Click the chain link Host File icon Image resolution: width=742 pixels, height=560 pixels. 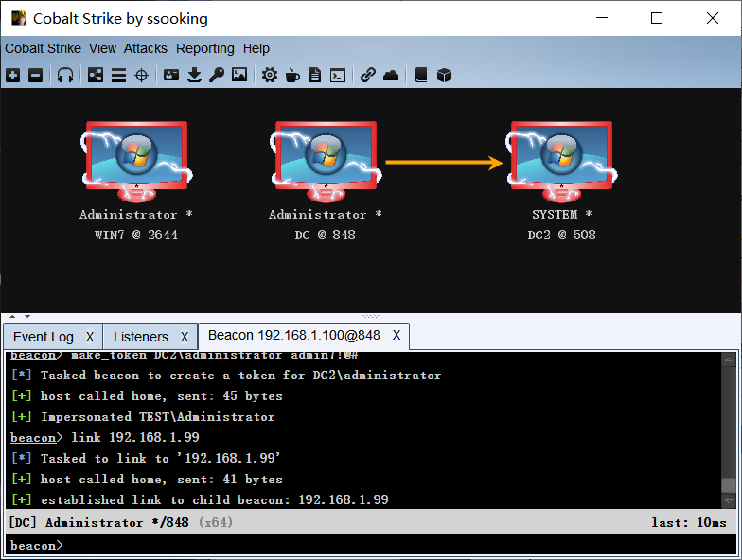click(367, 75)
